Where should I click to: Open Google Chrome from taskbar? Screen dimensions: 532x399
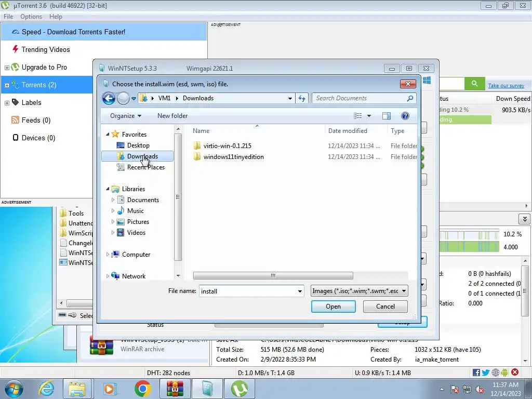click(143, 389)
